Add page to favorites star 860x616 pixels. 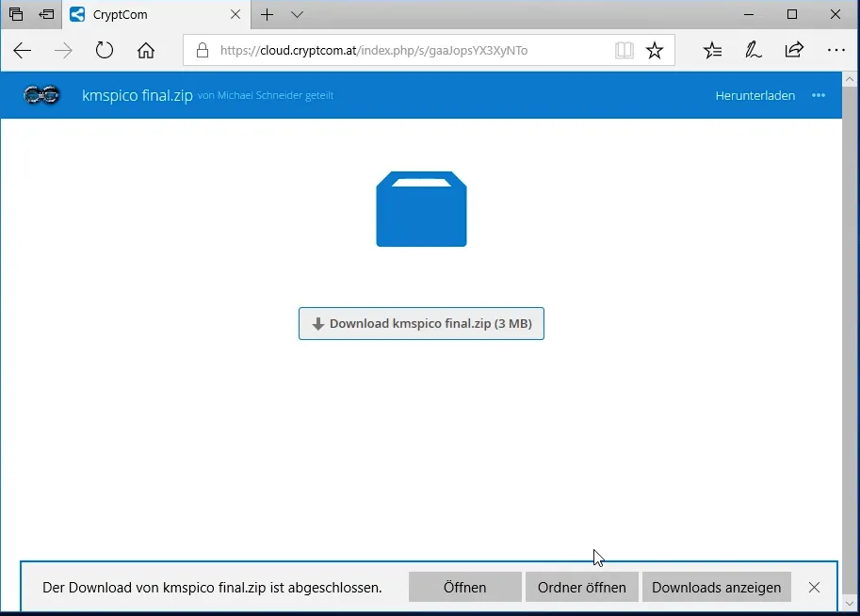tap(655, 51)
